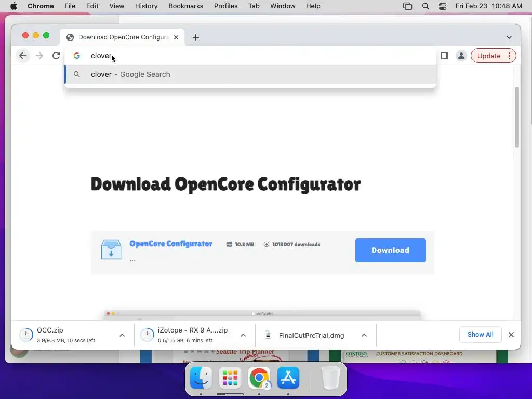Click the red Update button

point(489,56)
